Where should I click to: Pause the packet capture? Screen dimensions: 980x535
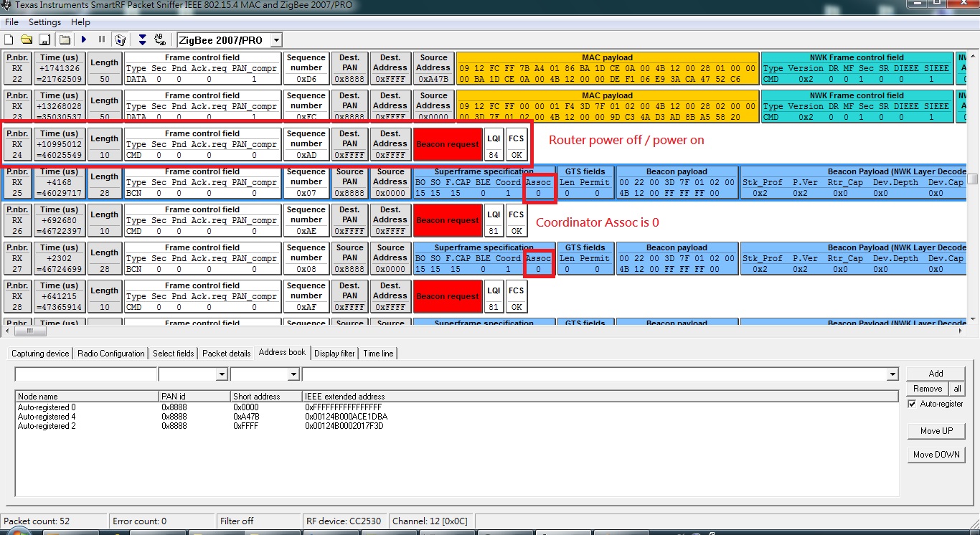click(x=102, y=40)
